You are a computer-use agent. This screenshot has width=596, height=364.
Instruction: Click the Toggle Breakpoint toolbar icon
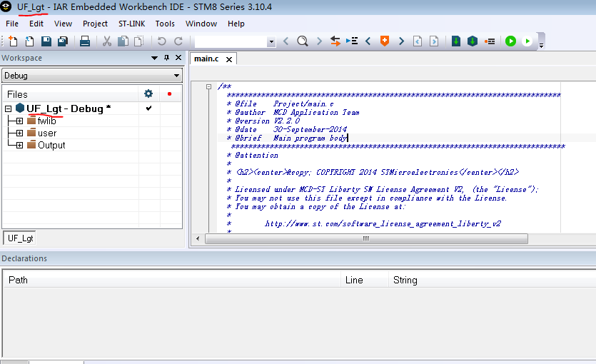tap(490, 41)
